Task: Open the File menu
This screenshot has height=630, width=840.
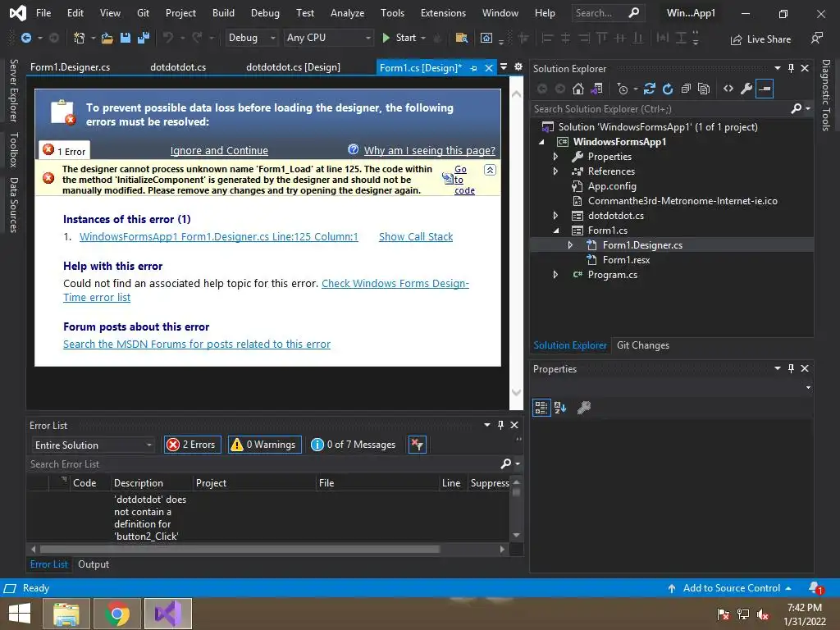Action: (43, 13)
